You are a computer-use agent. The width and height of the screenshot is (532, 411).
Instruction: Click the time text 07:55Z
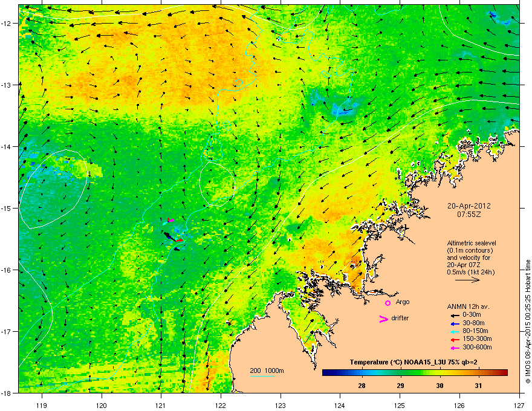tap(469, 215)
